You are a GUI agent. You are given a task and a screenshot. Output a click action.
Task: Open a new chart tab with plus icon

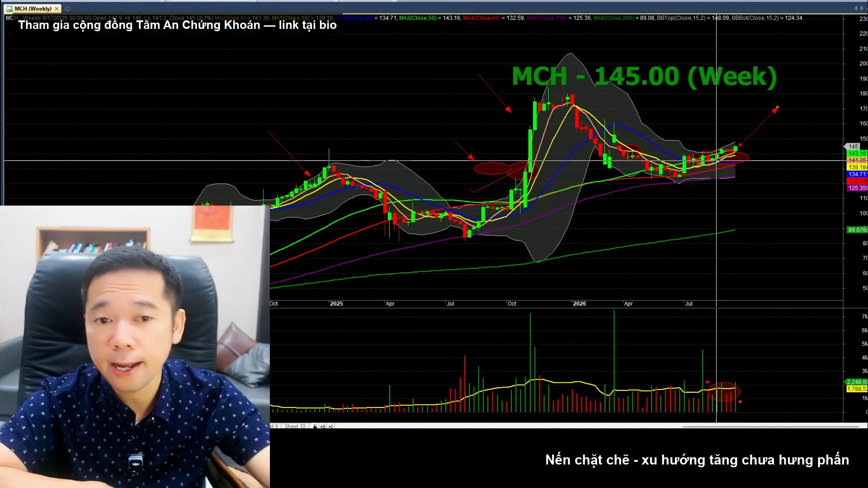[x=67, y=9]
